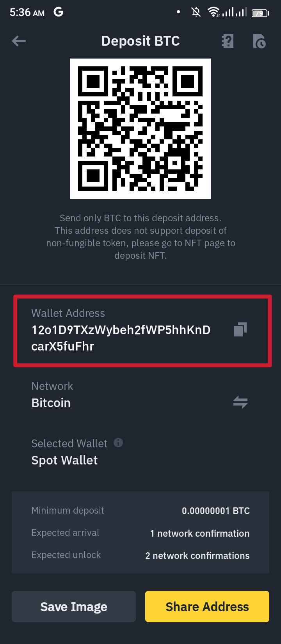
Task: Tap the Expected unlock confirmations row
Action: (x=140, y=555)
